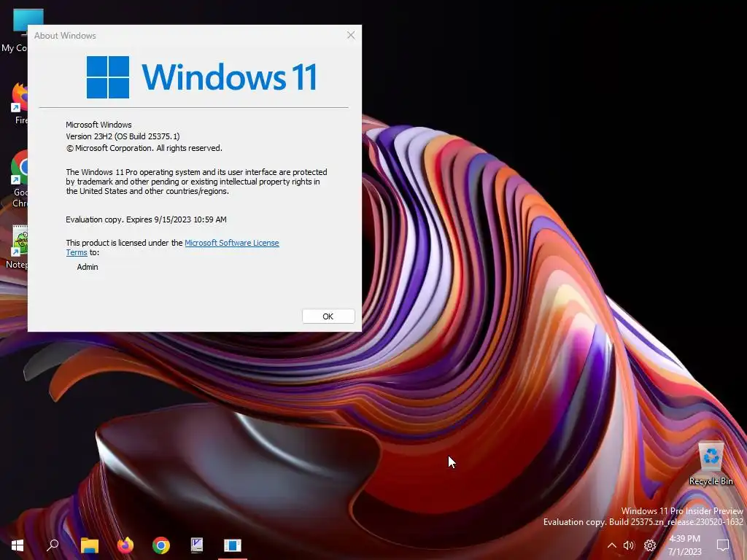Close the About Windows dialog
747x560 pixels.
(x=351, y=35)
